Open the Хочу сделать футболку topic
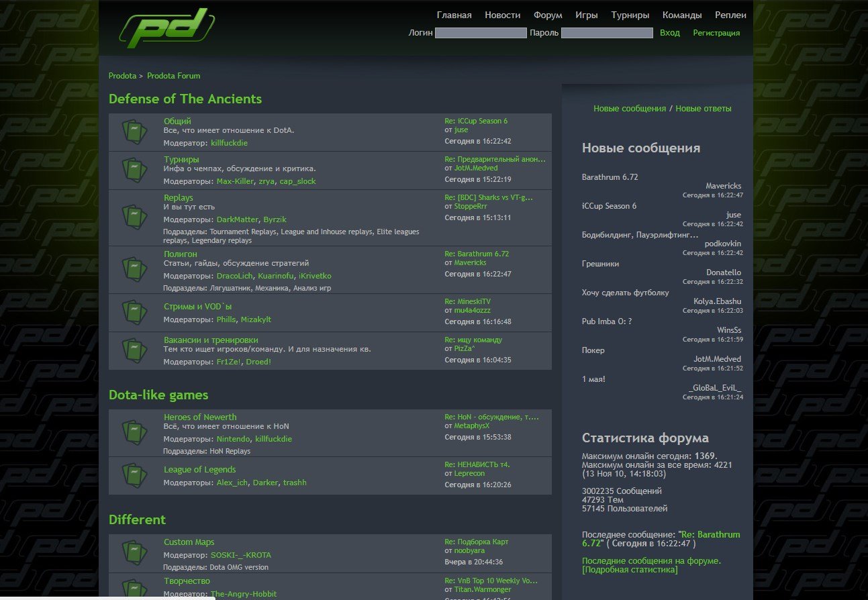Viewport: 868px width, 600px height. (626, 293)
